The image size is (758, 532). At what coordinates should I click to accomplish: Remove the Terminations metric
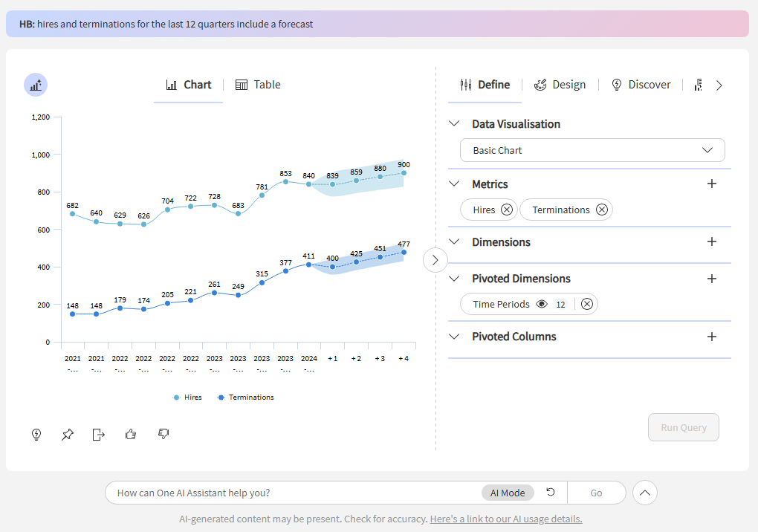602,210
